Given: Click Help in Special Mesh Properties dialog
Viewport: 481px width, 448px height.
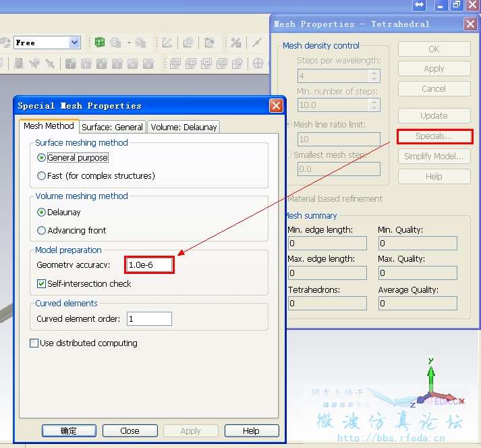Looking at the screenshot, I should [x=251, y=431].
